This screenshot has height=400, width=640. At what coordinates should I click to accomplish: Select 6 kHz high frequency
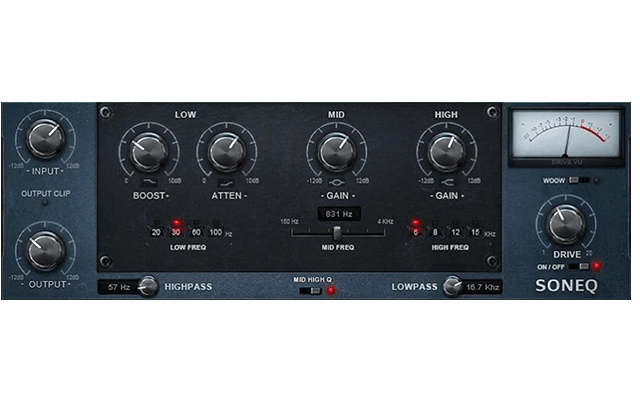pyautogui.click(x=416, y=232)
